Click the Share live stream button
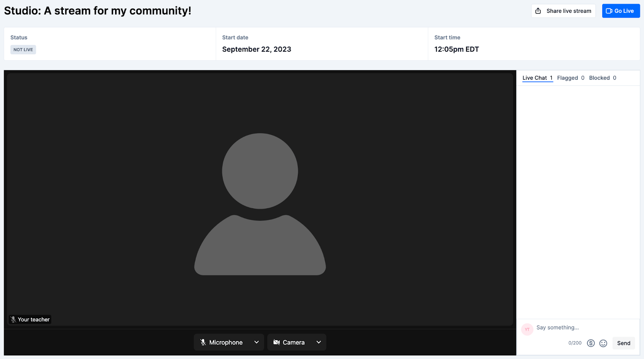644x359 pixels. tap(568, 11)
